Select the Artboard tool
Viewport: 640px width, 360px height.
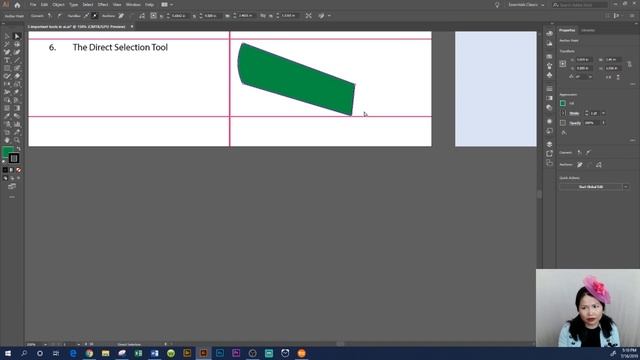point(7,132)
